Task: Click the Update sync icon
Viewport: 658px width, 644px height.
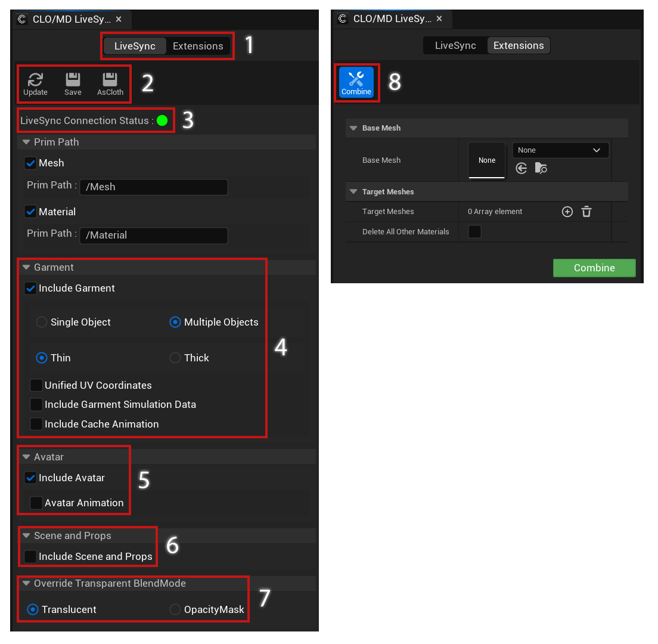Action: [x=35, y=79]
